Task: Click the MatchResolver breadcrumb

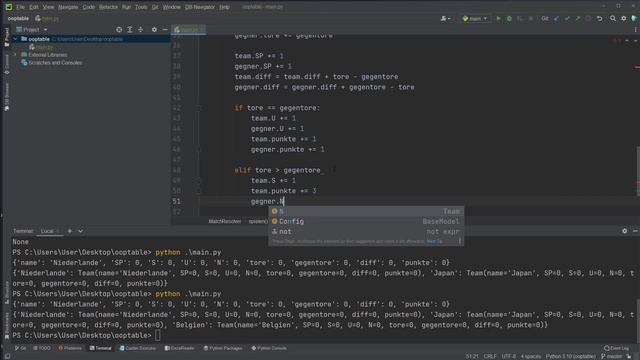Action: 224,221
